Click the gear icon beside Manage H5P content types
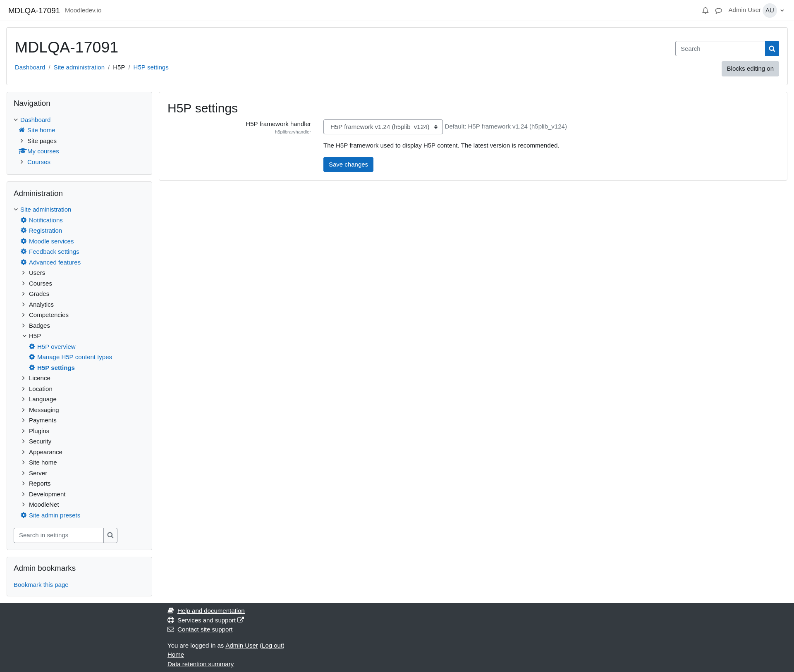 [32, 357]
